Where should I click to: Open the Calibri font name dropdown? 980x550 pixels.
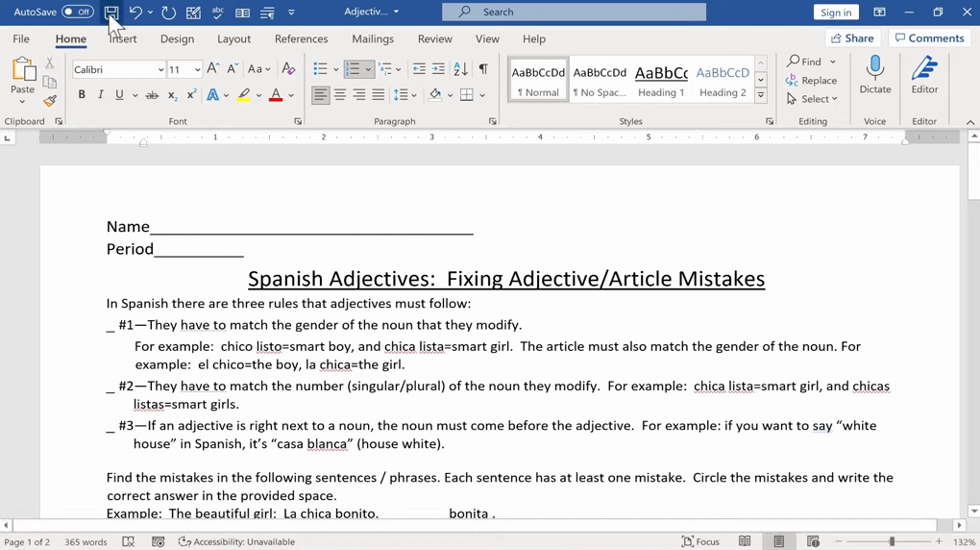coord(160,70)
